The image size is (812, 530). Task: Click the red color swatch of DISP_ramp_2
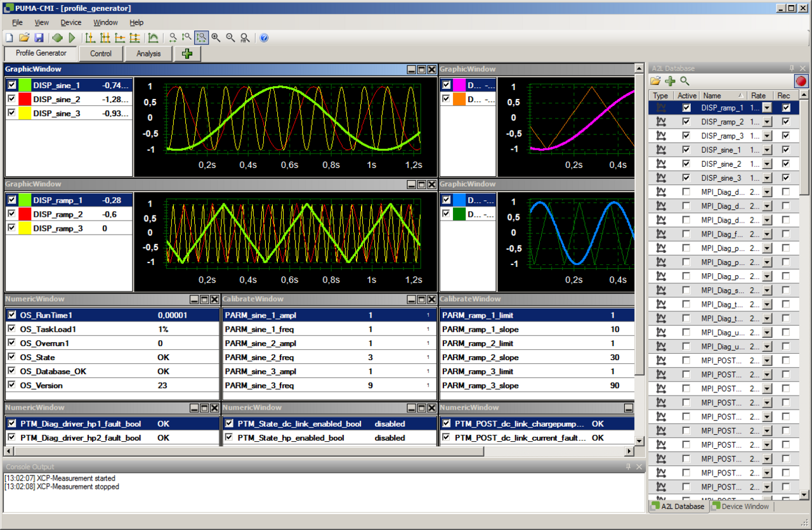click(x=25, y=214)
